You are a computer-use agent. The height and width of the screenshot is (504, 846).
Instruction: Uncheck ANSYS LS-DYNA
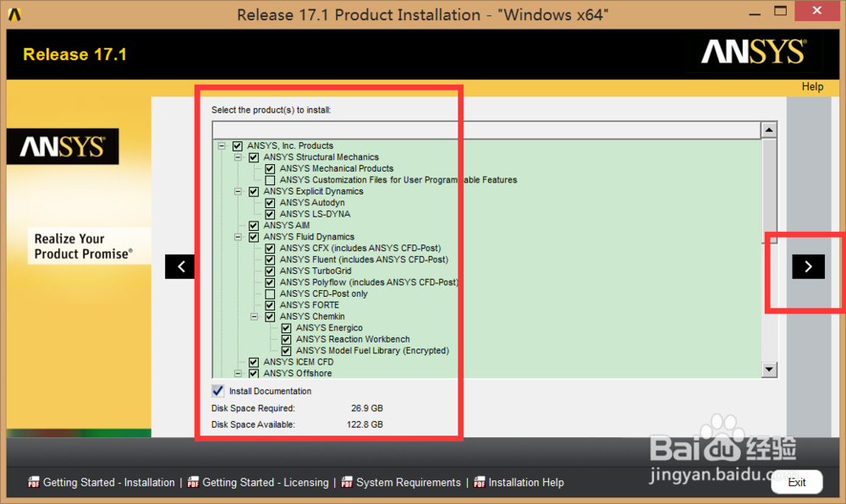[x=270, y=214]
